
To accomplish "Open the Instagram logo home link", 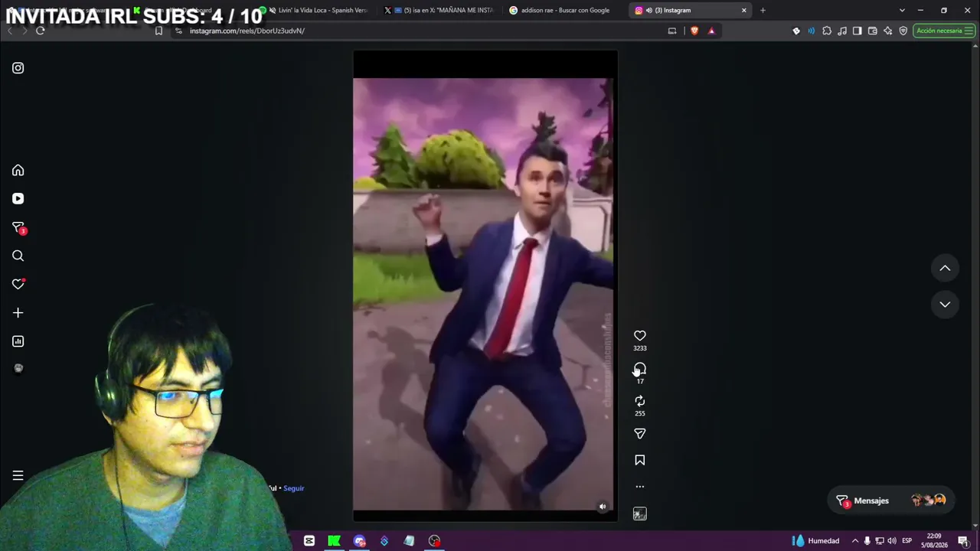I will click(x=18, y=68).
